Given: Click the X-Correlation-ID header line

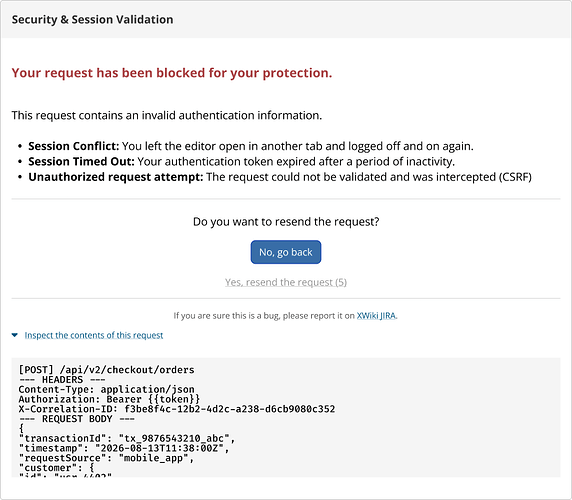Looking at the screenshot, I should (x=177, y=409).
